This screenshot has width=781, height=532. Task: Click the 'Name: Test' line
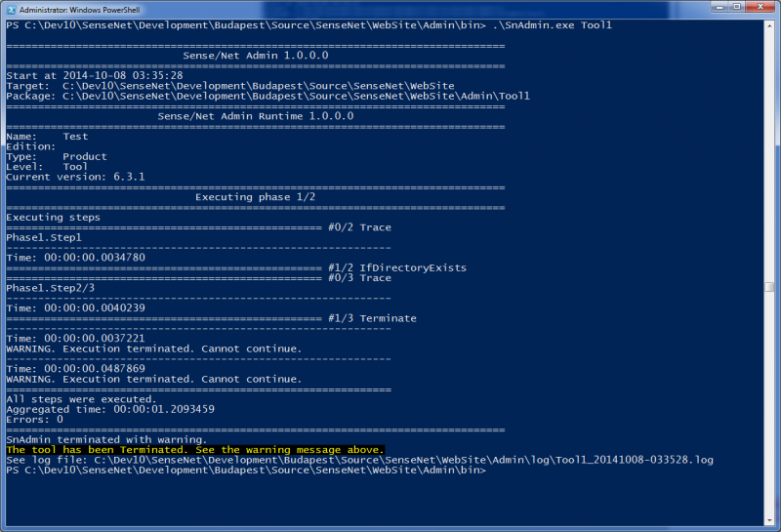47,137
